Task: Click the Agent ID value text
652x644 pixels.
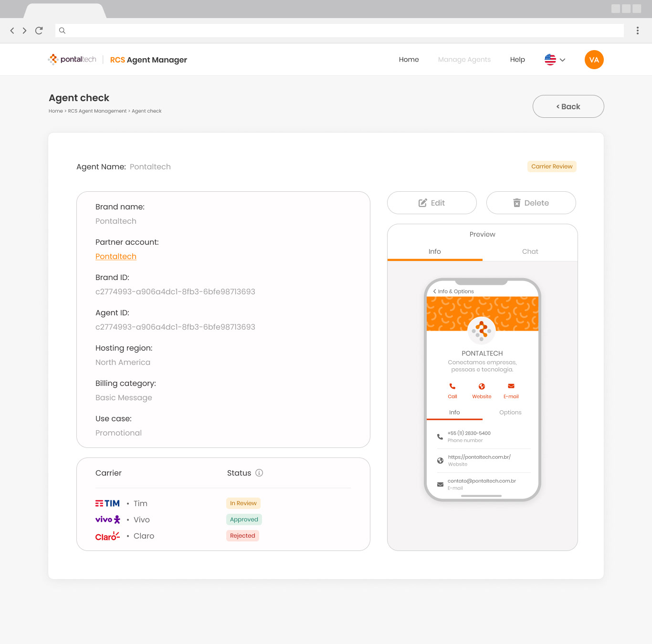Action: tap(175, 327)
